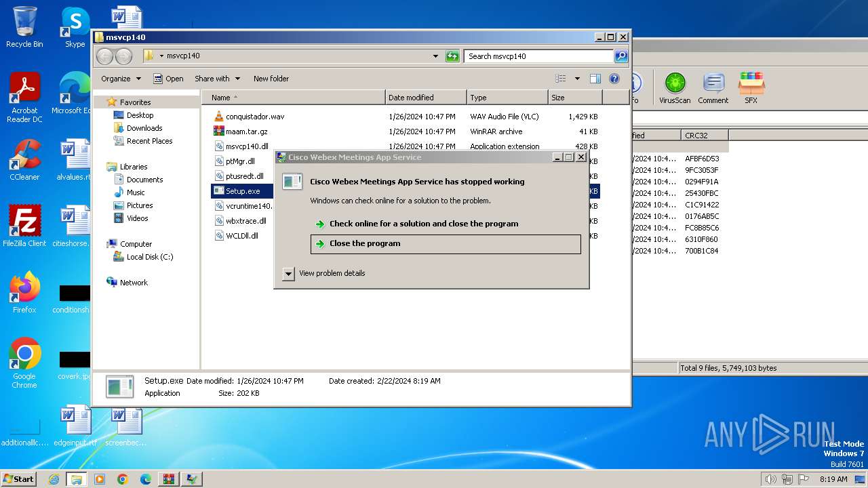Select Local Disk (C:) in sidebar
The image size is (868, 488).
(149, 257)
